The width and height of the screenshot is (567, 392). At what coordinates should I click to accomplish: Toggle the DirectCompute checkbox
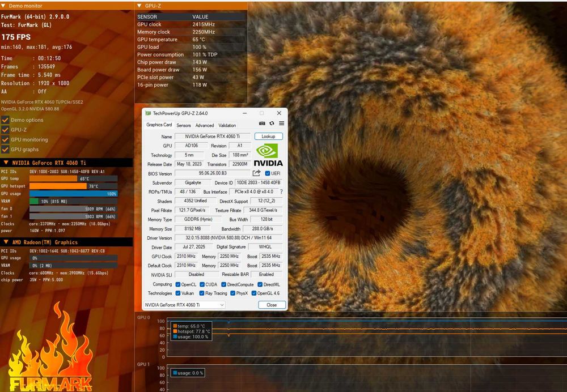pyautogui.click(x=224, y=285)
